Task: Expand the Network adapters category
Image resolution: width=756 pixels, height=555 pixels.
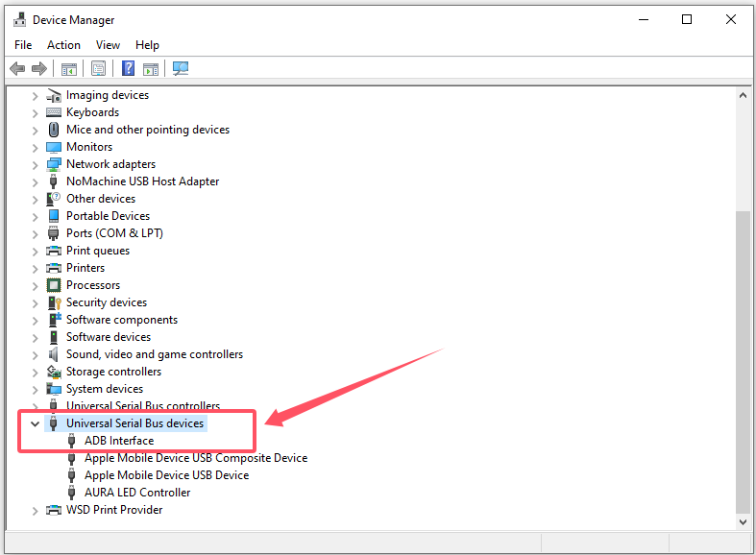Action: coord(36,164)
